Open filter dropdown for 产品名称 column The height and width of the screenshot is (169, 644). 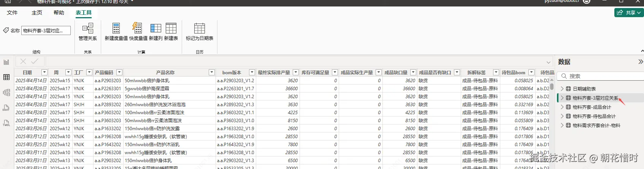pyautogui.click(x=212, y=72)
